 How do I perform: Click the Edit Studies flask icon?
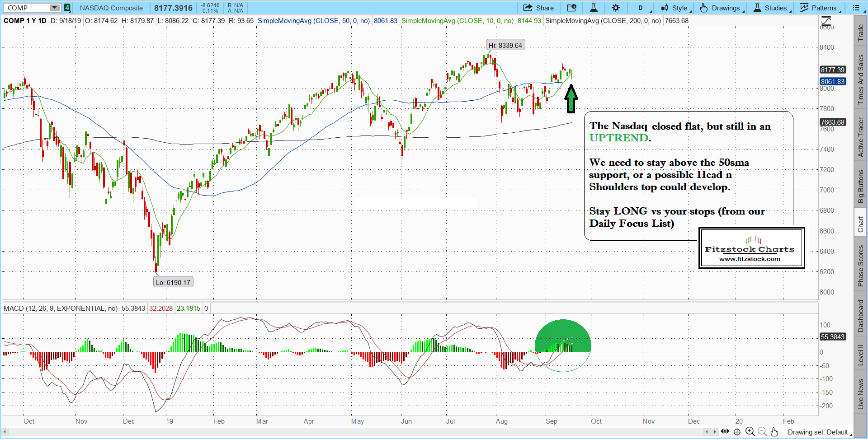coord(594,8)
